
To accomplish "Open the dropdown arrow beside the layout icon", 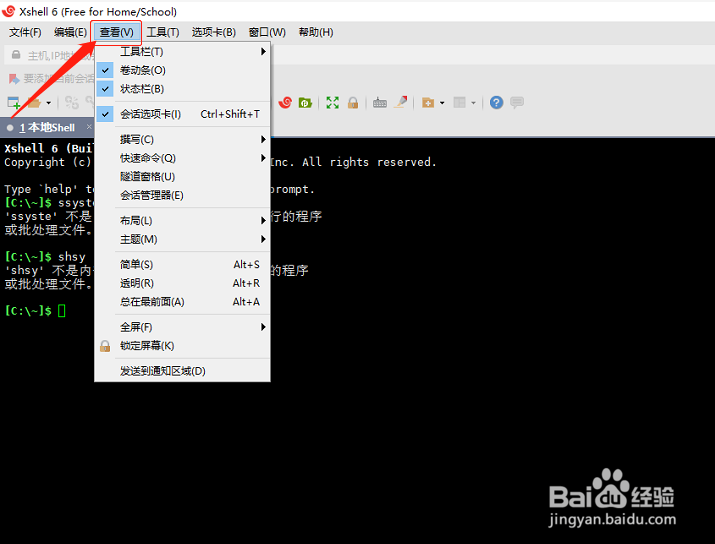I will (x=473, y=103).
